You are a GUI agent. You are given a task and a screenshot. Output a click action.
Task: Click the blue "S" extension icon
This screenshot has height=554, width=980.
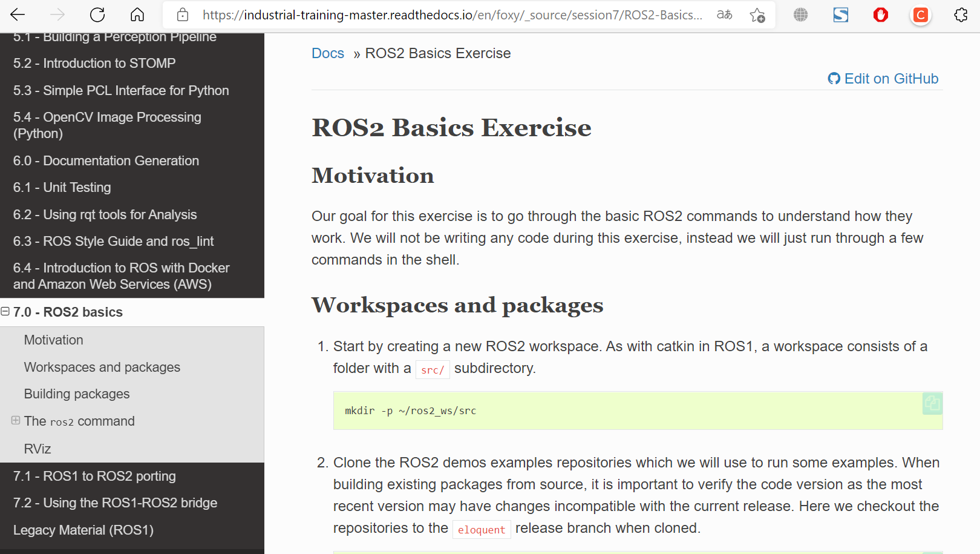click(x=840, y=15)
